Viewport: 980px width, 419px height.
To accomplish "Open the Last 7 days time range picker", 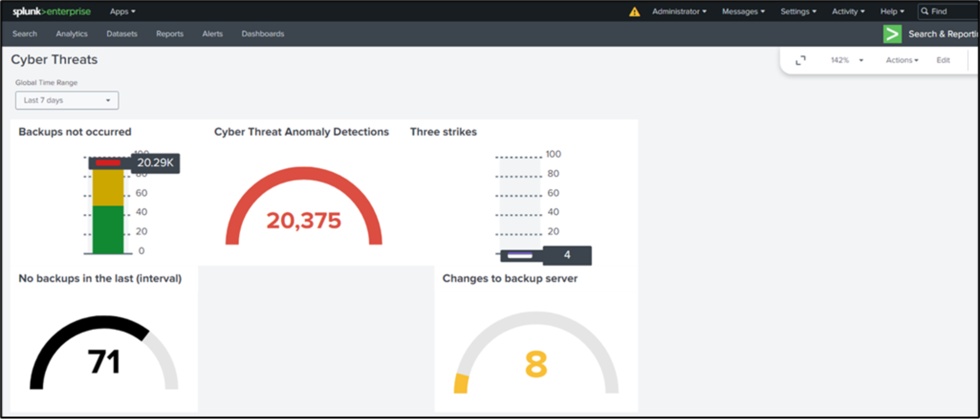I will pyautogui.click(x=67, y=100).
